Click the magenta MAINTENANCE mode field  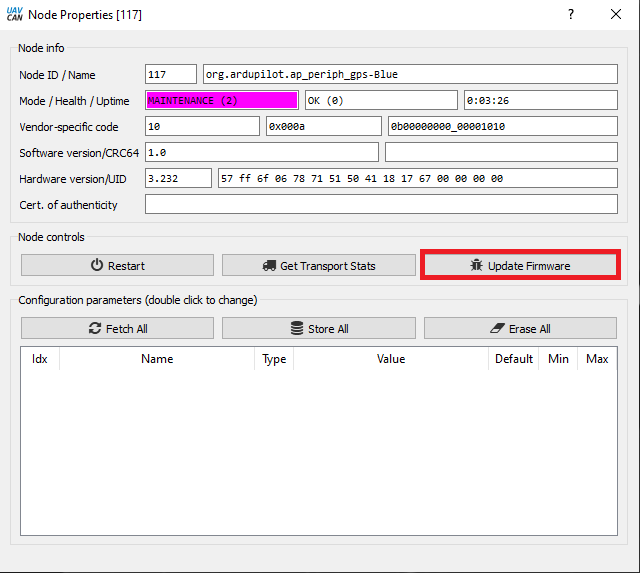coord(222,100)
